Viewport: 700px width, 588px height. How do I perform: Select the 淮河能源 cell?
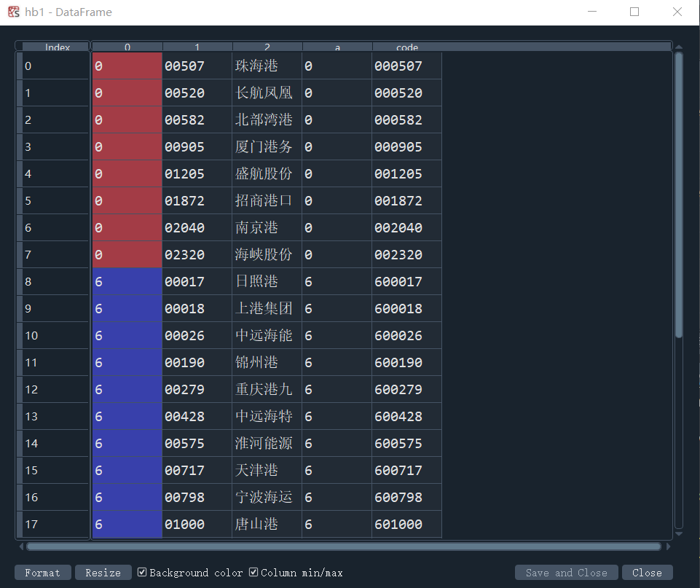(267, 443)
